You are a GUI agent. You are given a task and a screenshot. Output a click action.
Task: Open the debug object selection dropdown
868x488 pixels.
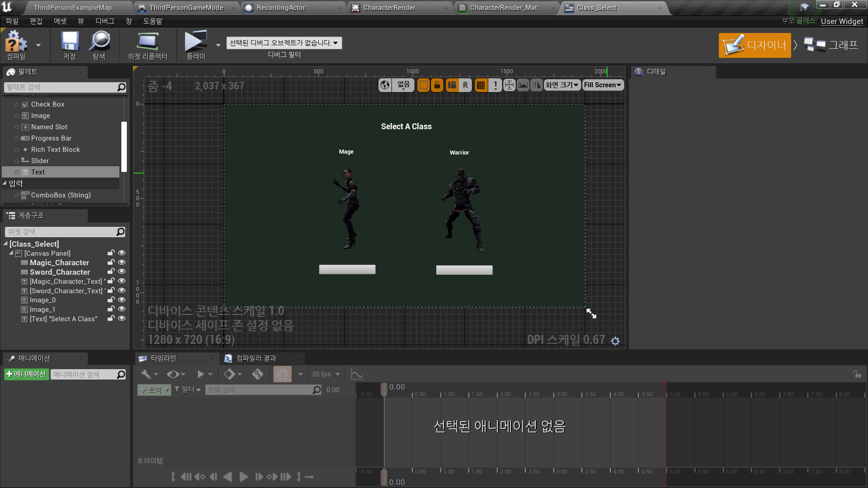coord(284,43)
